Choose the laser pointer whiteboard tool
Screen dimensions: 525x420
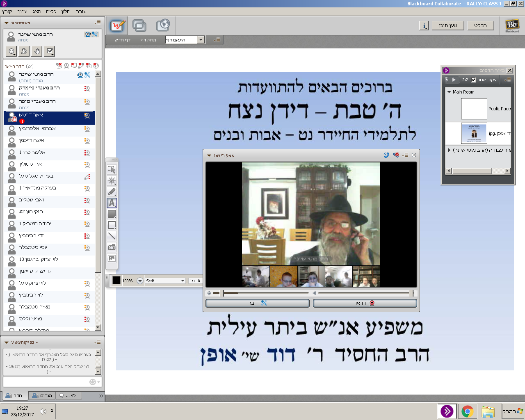pyautogui.click(x=112, y=180)
